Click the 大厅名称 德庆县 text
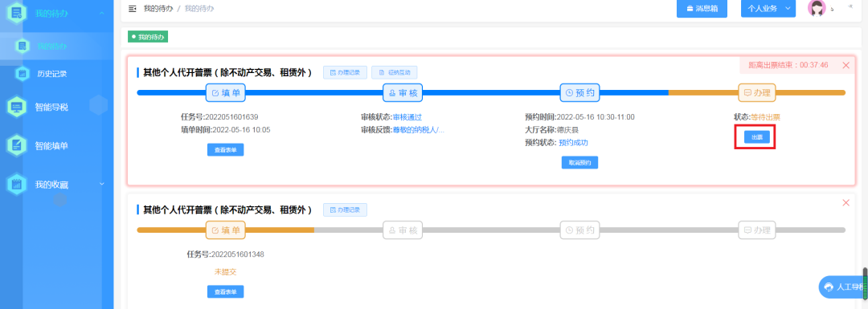This screenshot has width=868, height=309. point(552,130)
